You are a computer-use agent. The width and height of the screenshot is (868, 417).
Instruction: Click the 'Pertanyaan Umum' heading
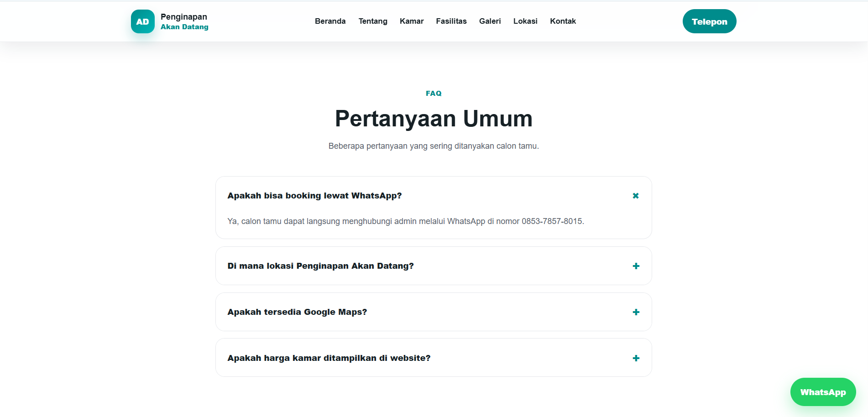(434, 119)
